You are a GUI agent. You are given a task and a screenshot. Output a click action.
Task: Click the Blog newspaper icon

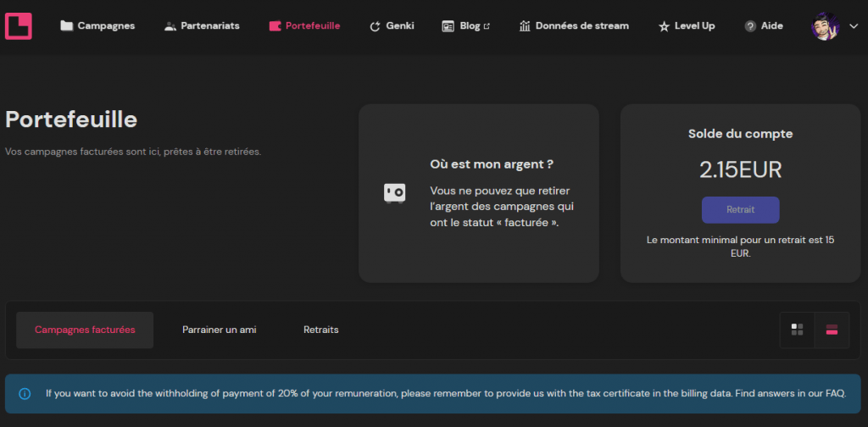(448, 26)
